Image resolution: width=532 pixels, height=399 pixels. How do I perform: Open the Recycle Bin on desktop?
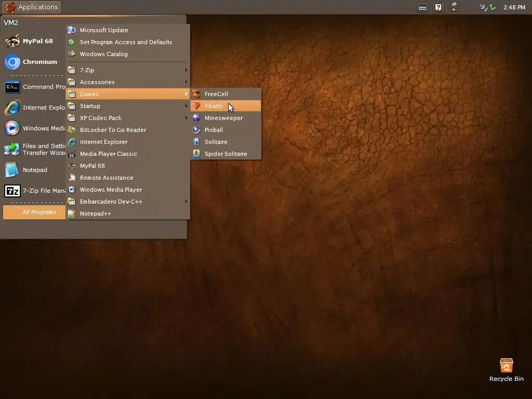click(506, 370)
